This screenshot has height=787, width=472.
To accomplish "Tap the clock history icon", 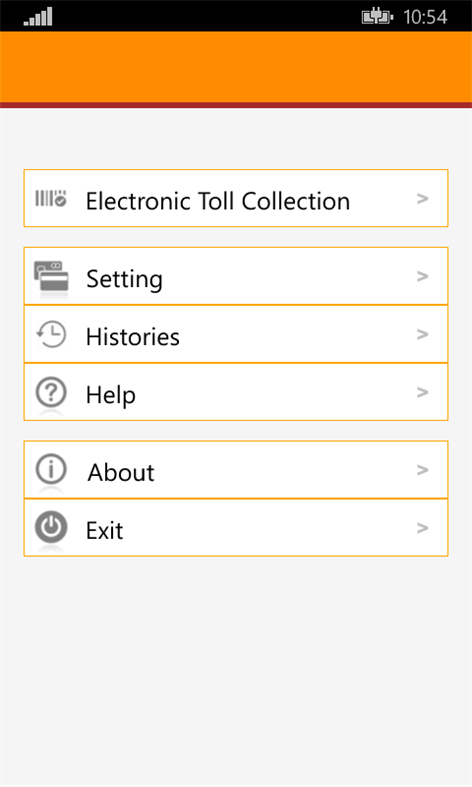I will pyautogui.click(x=51, y=334).
